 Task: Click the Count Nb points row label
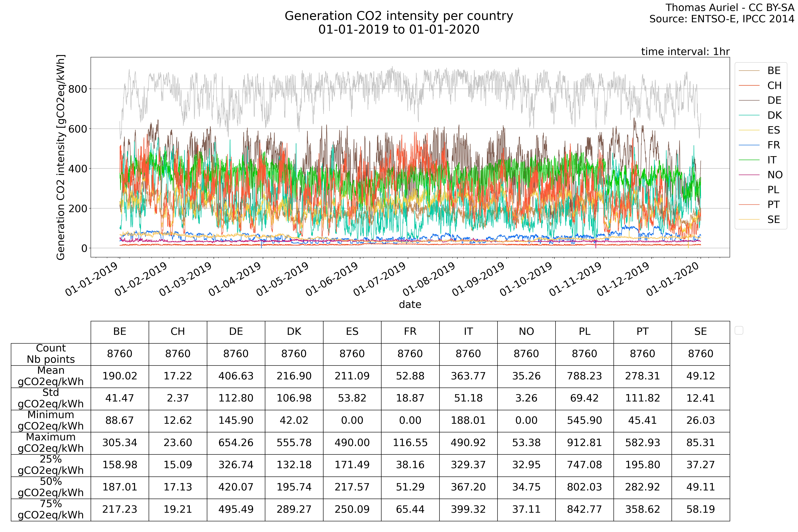click(x=51, y=354)
